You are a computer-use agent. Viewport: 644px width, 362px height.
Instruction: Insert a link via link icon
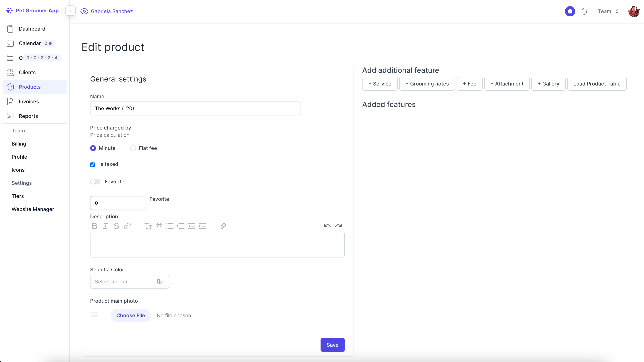point(127,226)
